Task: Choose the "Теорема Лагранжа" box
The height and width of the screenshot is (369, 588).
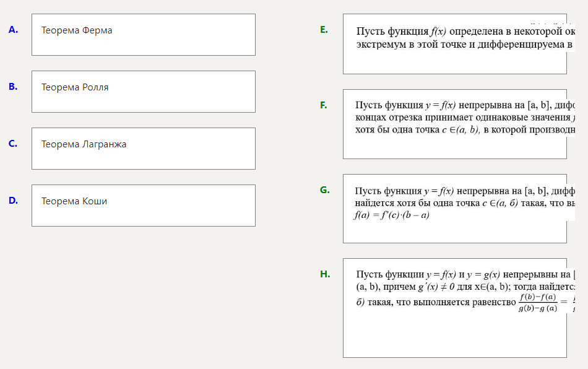Action: [143, 149]
